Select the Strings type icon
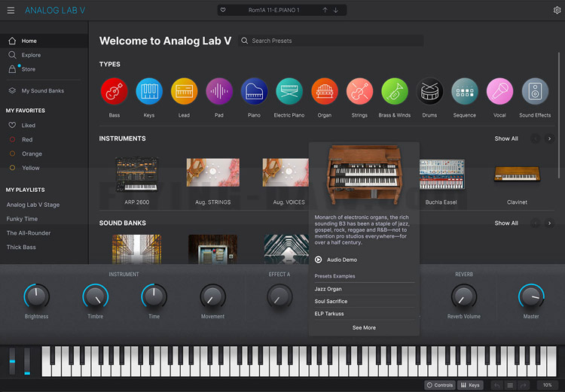565x392 pixels. point(359,92)
